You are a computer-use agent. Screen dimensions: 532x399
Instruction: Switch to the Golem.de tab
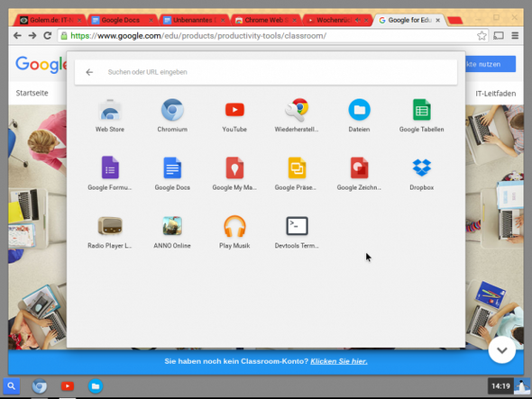(x=48, y=21)
